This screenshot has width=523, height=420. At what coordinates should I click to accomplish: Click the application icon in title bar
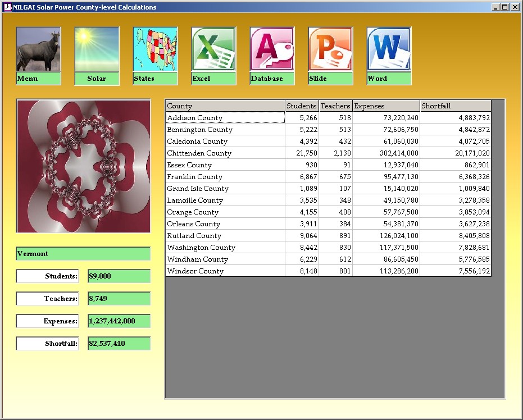pos(7,7)
